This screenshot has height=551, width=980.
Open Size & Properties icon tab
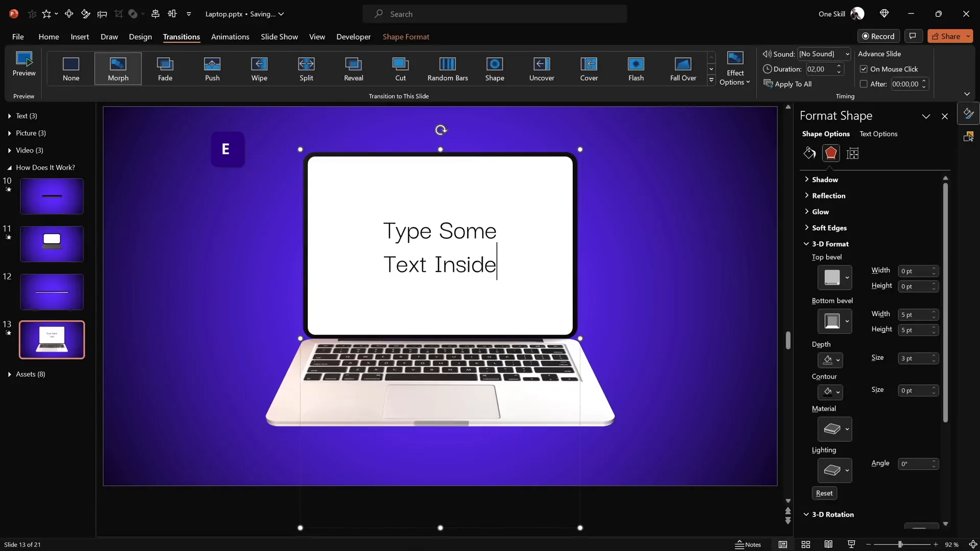(x=852, y=153)
